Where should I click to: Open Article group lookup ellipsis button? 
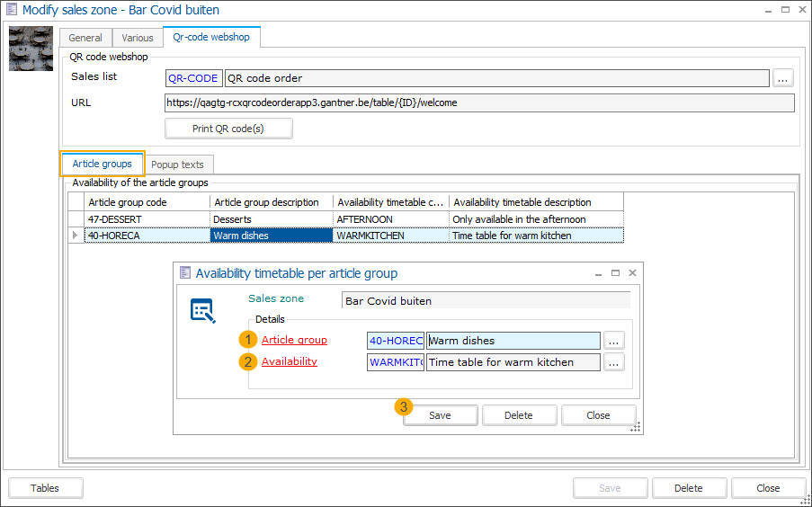point(613,341)
